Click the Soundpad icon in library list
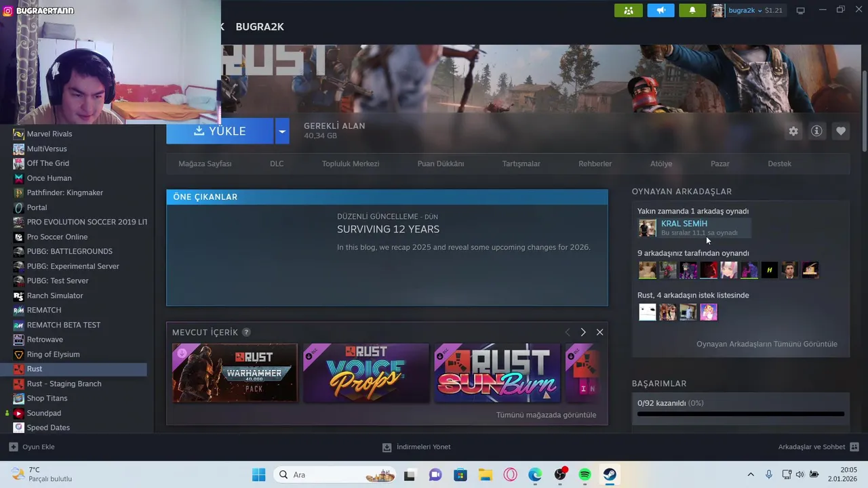The height and width of the screenshot is (488, 868). [18, 413]
